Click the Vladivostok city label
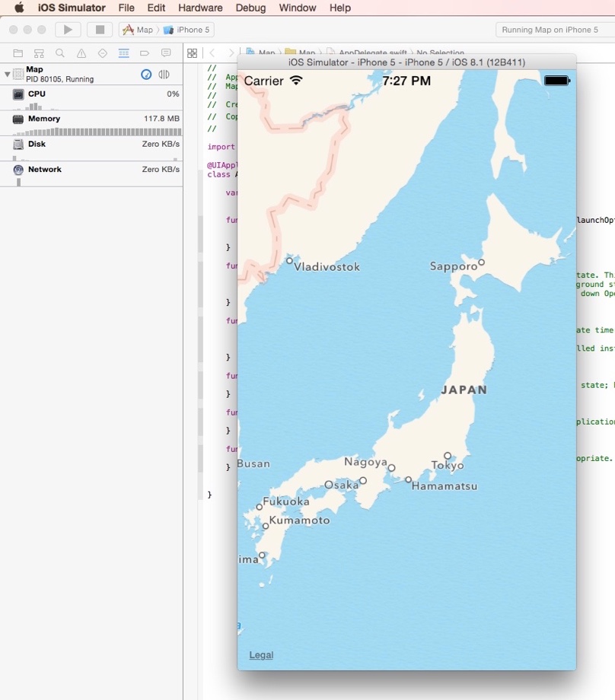This screenshot has width=615, height=700. point(327,267)
